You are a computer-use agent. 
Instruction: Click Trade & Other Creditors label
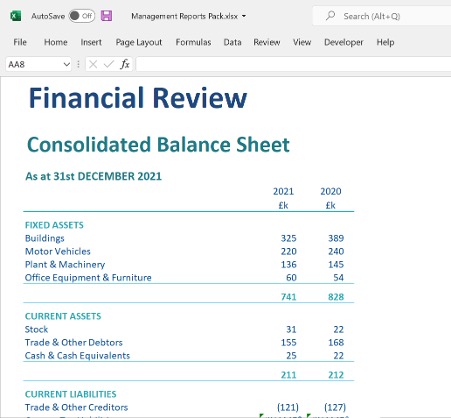tap(76, 407)
